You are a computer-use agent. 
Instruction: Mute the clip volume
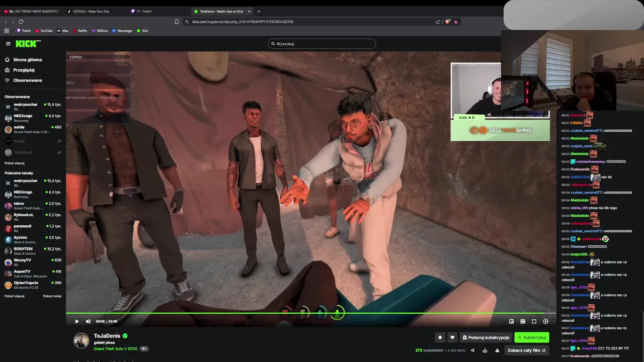click(x=88, y=321)
